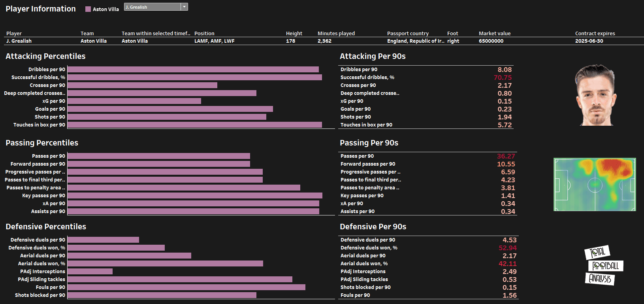
Task: Click the Key passes per 90 bar
Action: click(x=195, y=196)
